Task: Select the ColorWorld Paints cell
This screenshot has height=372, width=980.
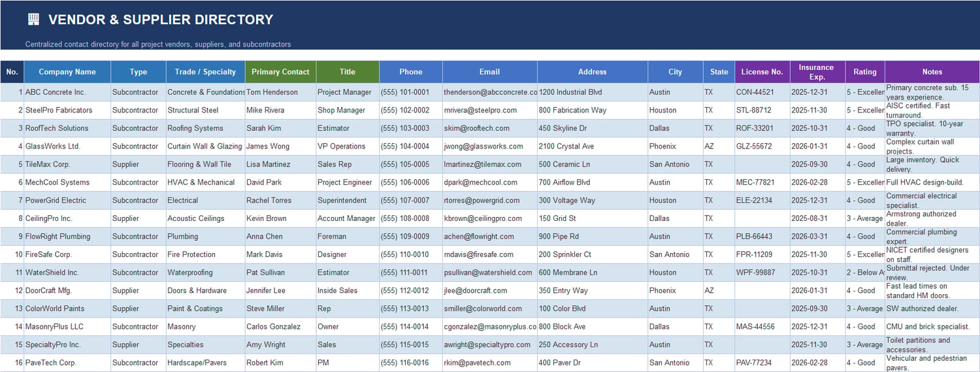Action: (x=67, y=309)
